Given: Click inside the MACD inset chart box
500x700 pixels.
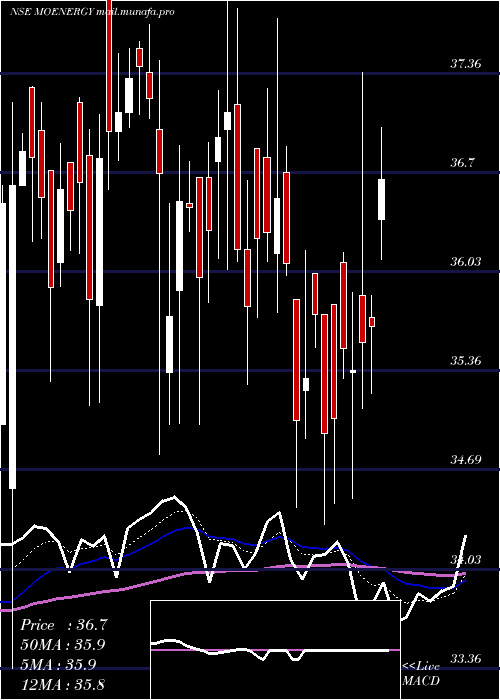Looking at the screenshot, I should 275,650.
